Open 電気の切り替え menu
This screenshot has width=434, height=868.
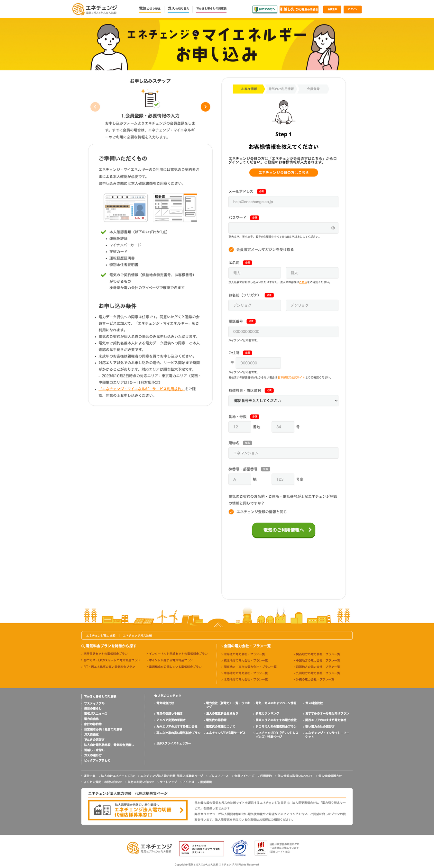(150, 9)
